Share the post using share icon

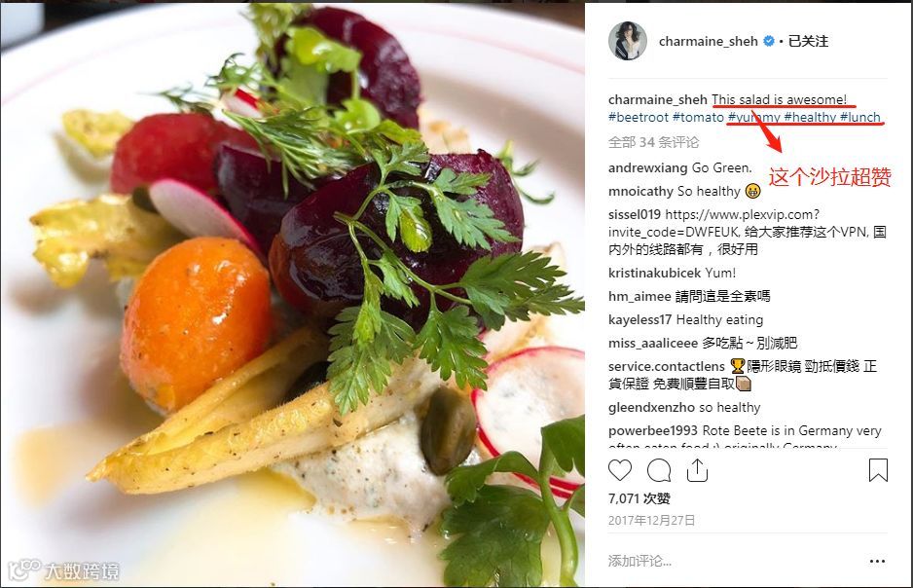point(697,470)
